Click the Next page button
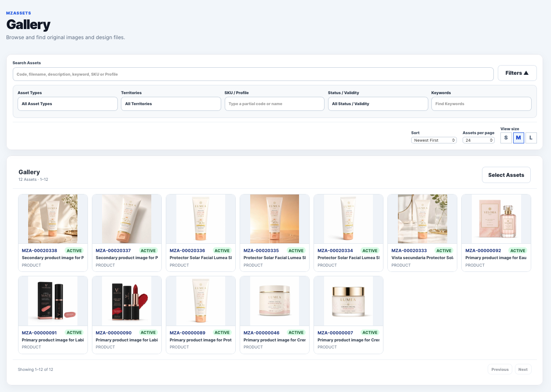 click(523, 370)
